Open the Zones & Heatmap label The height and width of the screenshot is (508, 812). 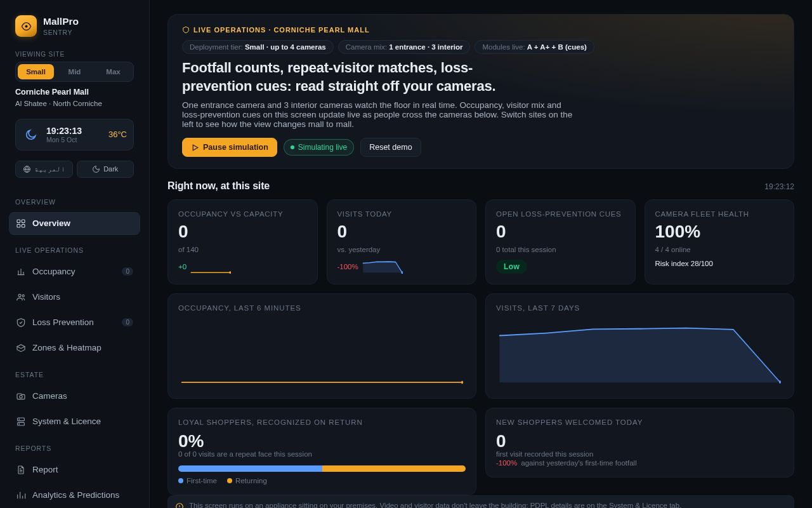tap(67, 348)
